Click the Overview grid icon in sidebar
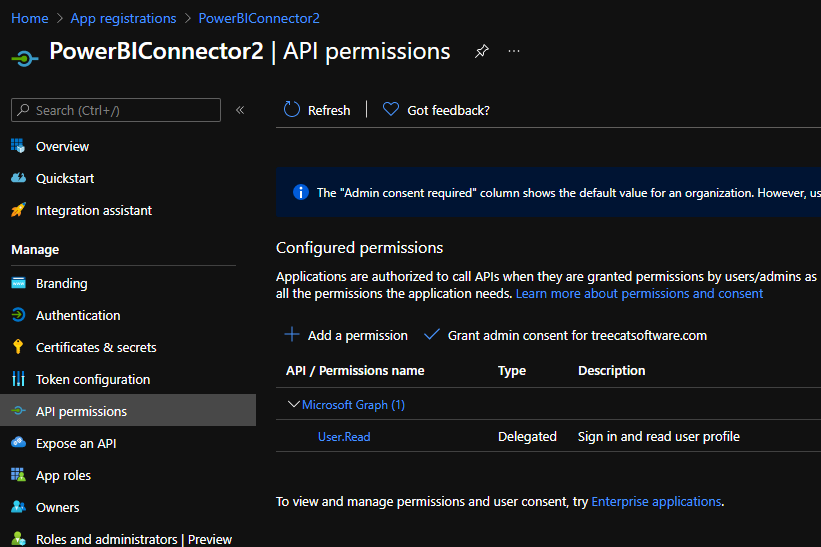 [x=18, y=146]
